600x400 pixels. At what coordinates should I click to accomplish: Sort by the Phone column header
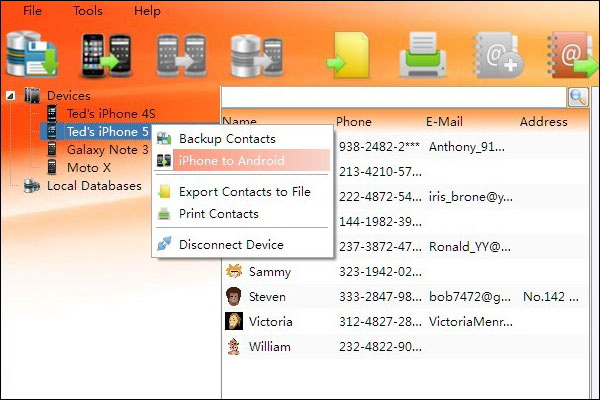click(354, 122)
